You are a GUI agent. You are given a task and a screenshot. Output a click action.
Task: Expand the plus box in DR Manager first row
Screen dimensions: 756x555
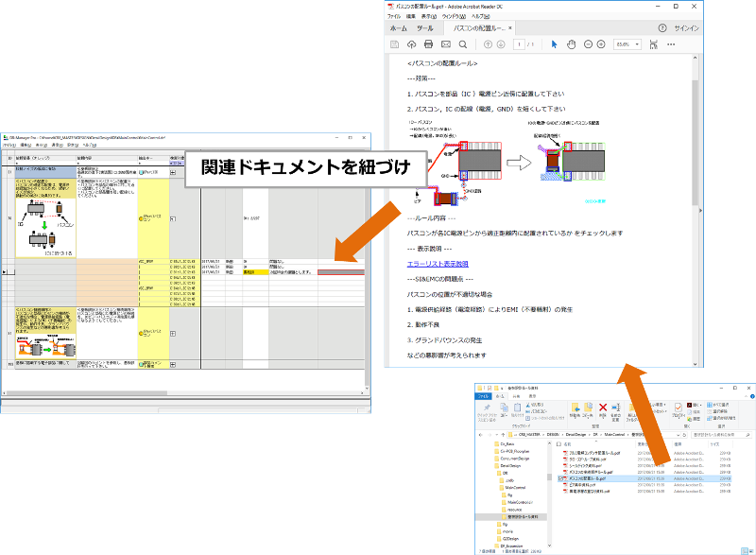coord(172,173)
